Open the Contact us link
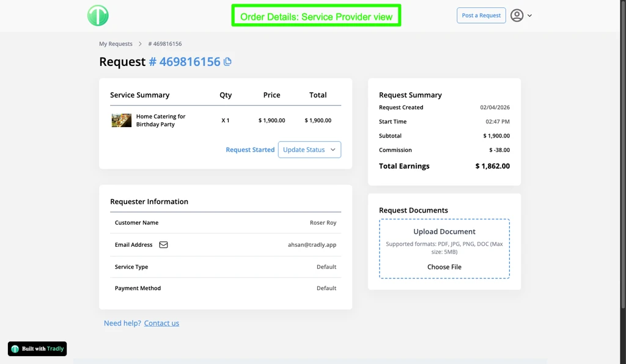Screen dimensions: 626x364 point(161,323)
